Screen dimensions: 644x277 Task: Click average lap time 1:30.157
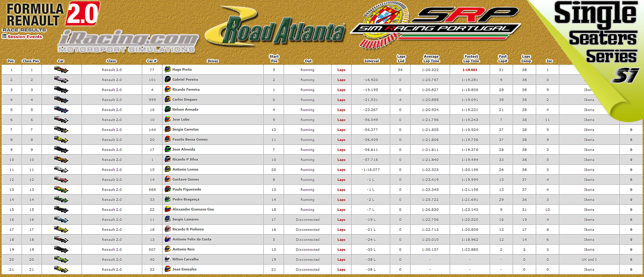click(x=431, y=250)
